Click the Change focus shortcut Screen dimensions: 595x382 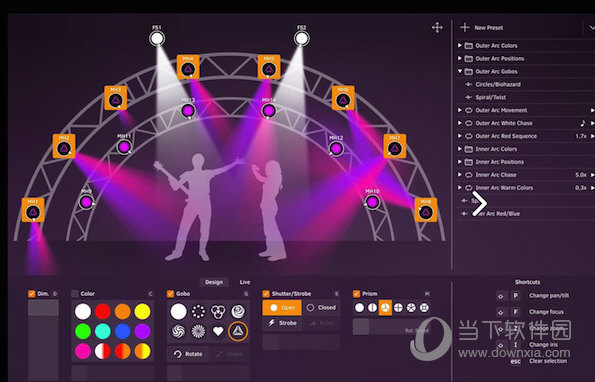coord(546,312)
